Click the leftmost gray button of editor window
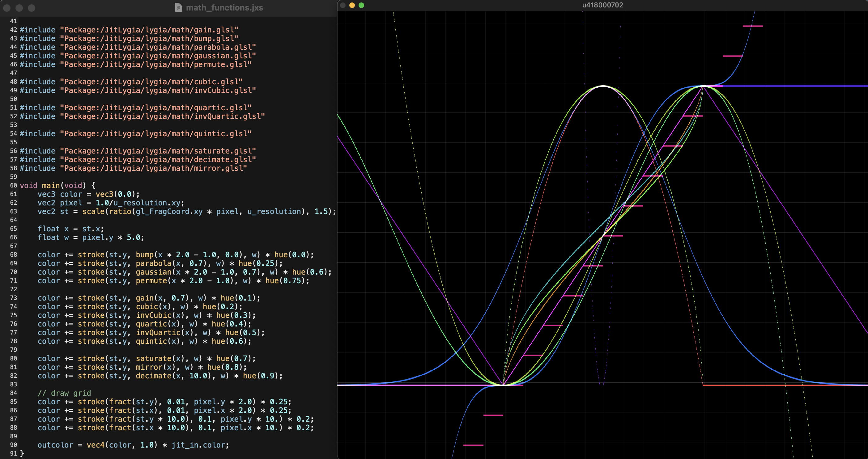 7,8
